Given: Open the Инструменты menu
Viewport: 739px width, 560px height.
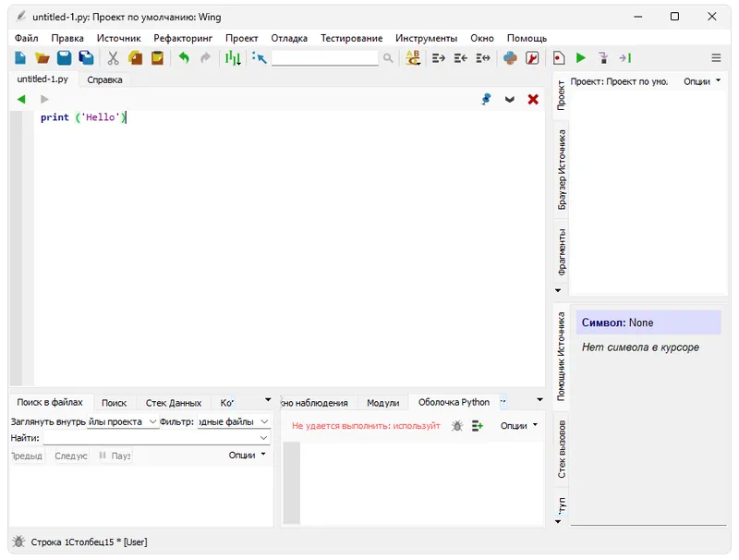Looking at the screenshot, I should (426, 38).
